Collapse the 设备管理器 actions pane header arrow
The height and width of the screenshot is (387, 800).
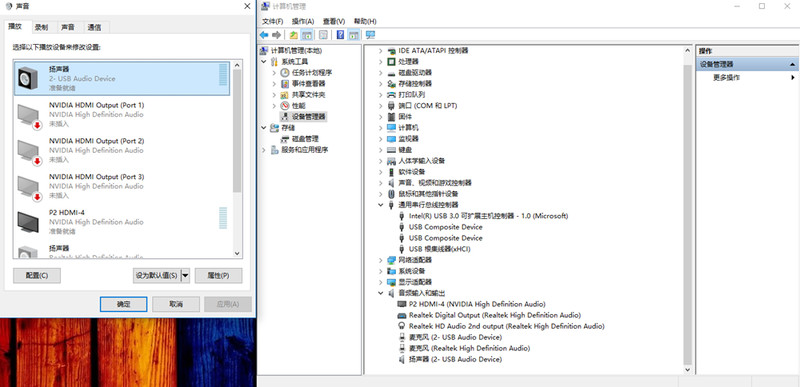(792, 64)
